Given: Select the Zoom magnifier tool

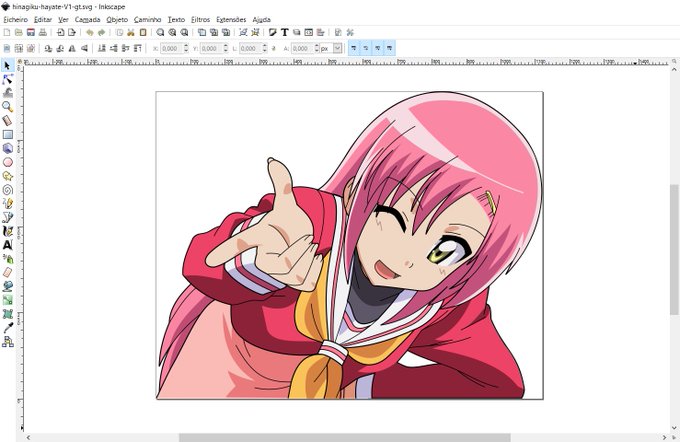Looking at the screenshot, I should point(7,107).
